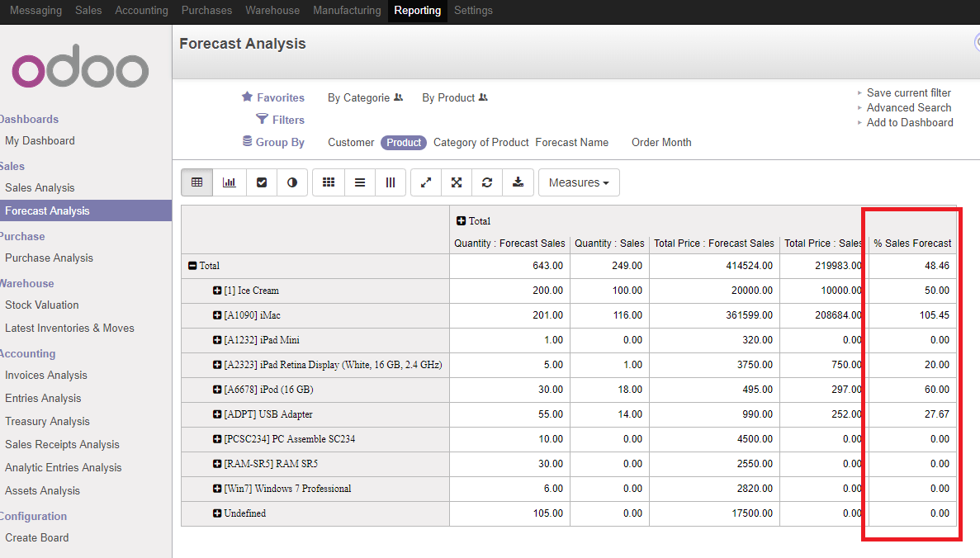Toggle the checkmark button in the toolbar
980x558 pixels.
(x=262, y=182)
